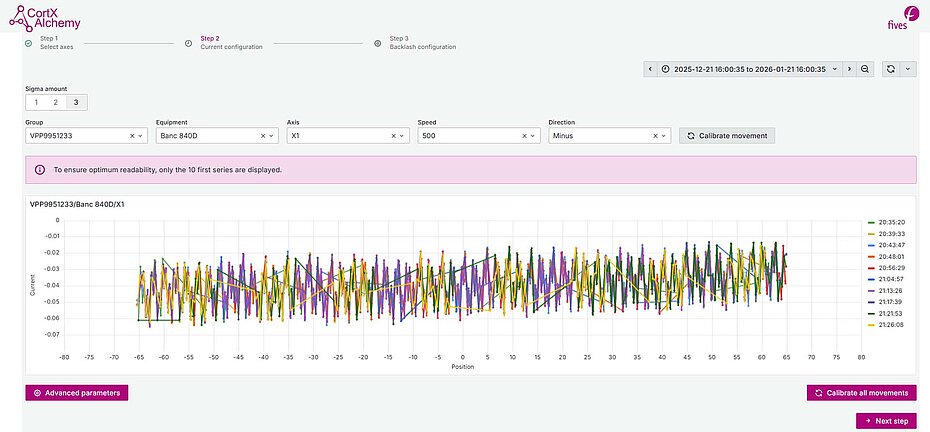
Task: Clear the Group selection VPP9951233
Action: click(x=133, y=135)
